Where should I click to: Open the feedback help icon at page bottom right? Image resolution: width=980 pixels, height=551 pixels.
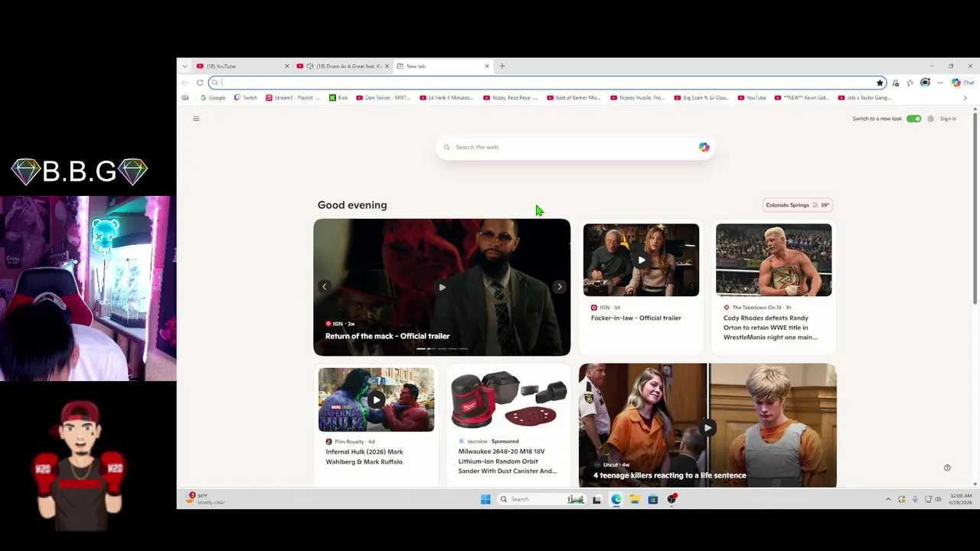click(x=947, y=468)
